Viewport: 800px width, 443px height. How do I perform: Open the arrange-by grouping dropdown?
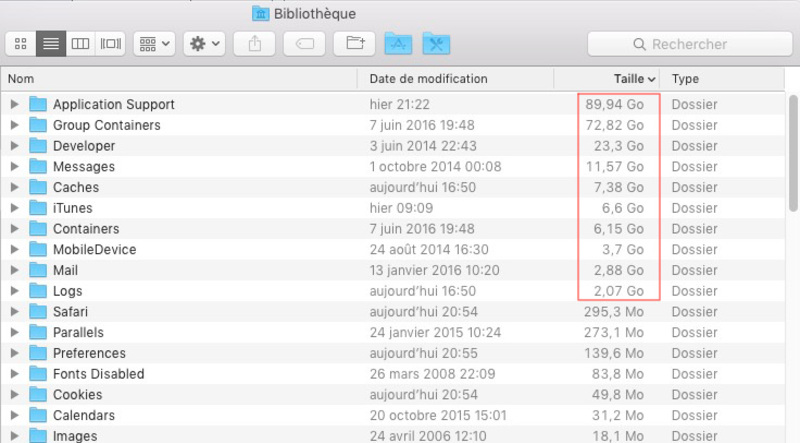coord(155,44)
